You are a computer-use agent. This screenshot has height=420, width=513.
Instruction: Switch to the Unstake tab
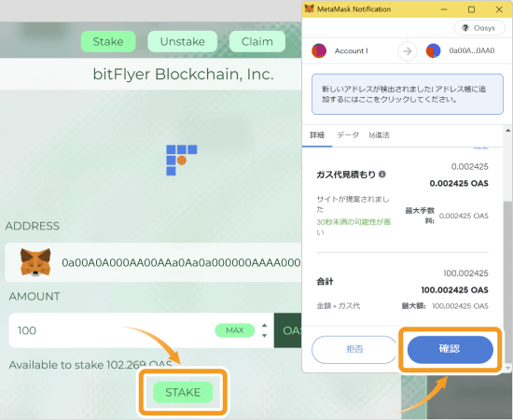tap(182, 42)
